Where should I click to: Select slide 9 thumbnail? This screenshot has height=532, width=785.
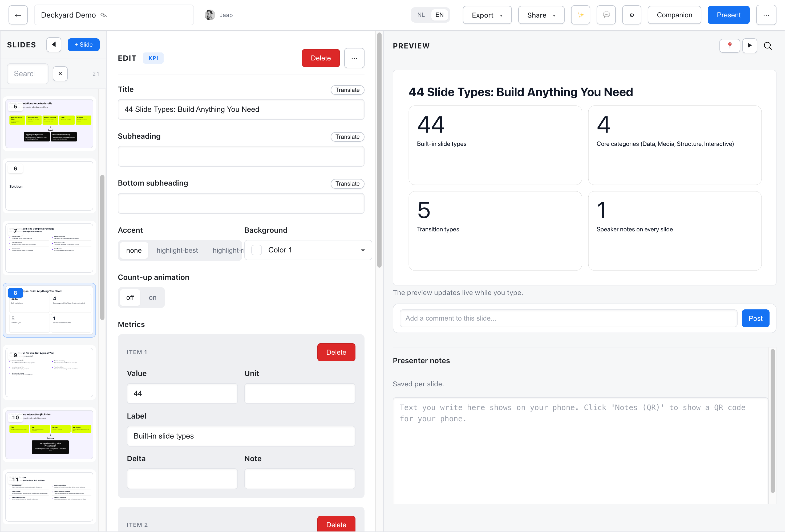(49, 372)
